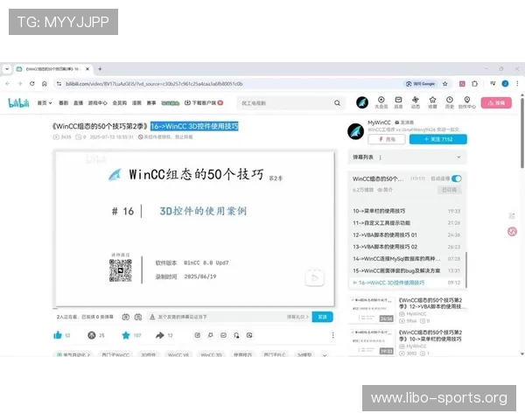
Task: Play episode 10->菜单栏的使用技巧
Action: pos(407,211)
